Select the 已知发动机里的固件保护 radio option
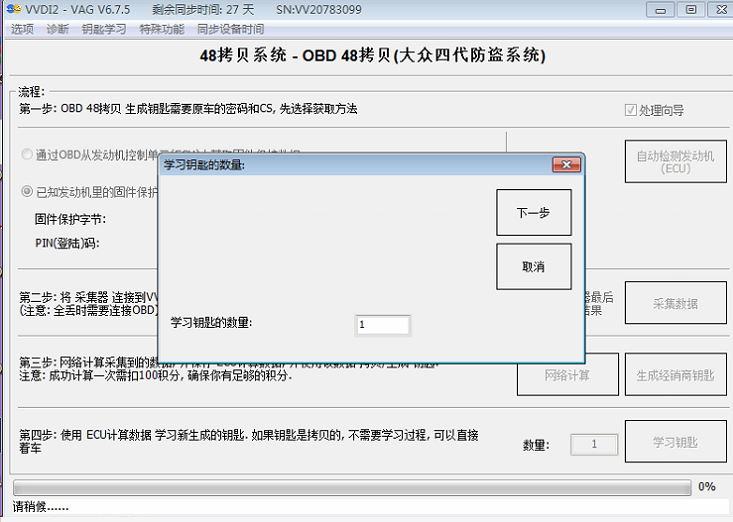This screenshot has width=733, height=522. click(x=27, y=191)
